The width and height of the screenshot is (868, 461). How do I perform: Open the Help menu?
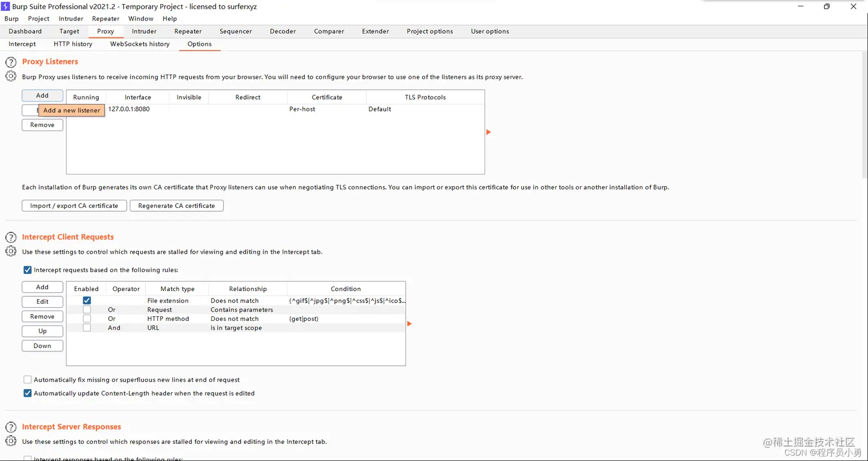[170, 18]
